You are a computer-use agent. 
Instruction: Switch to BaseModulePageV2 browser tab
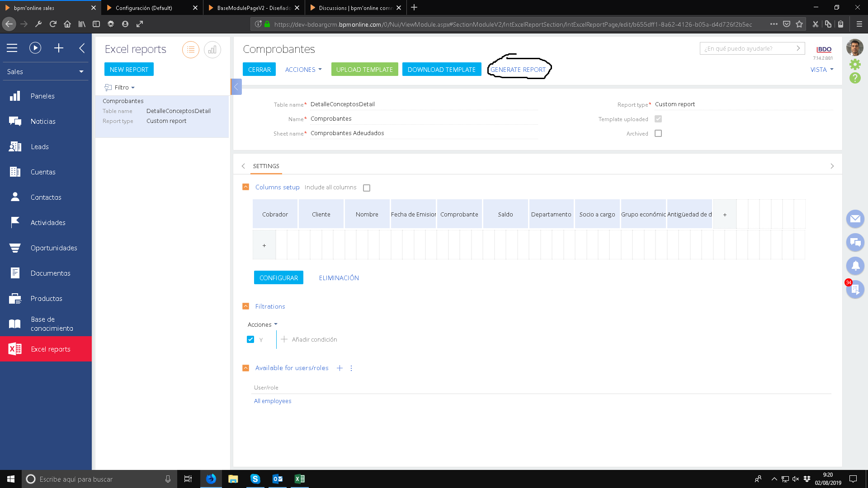point(254,8)
